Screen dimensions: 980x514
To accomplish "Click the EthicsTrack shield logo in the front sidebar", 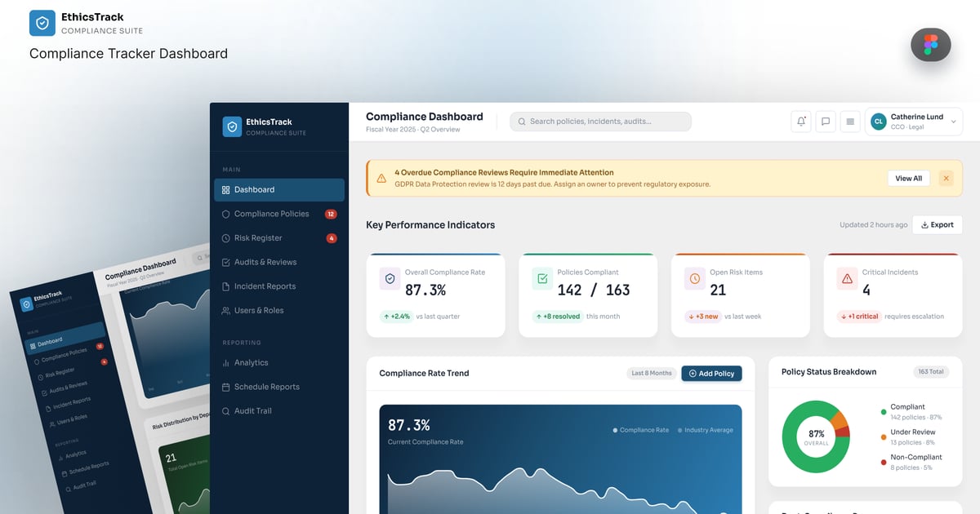I will pyautogui.click(x=233, y=126).
